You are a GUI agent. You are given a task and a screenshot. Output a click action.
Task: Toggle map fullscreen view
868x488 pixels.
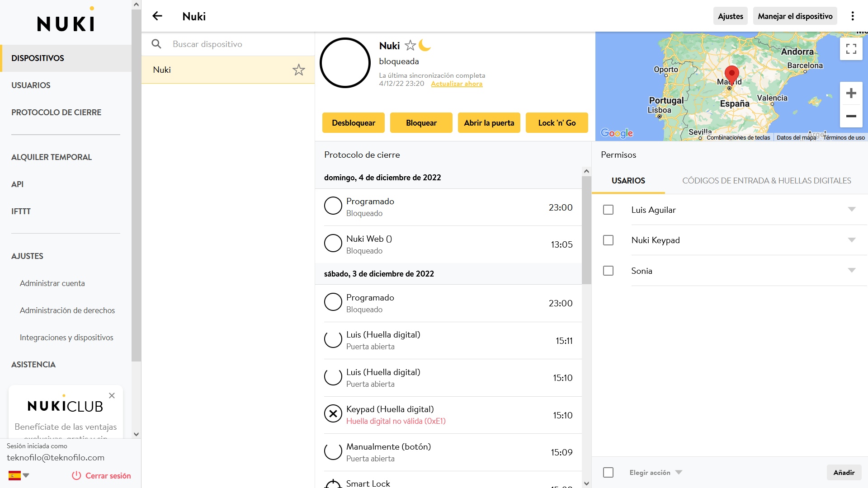click(x=851, y=49)
